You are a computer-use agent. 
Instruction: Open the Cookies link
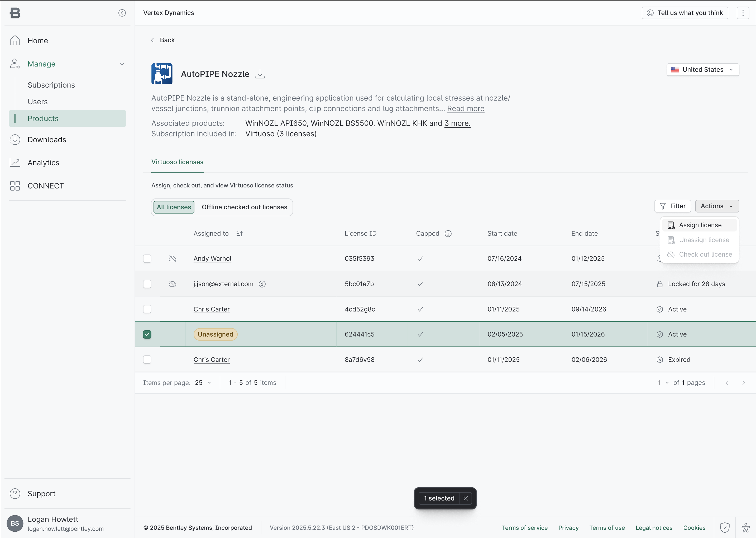point(695,528)
